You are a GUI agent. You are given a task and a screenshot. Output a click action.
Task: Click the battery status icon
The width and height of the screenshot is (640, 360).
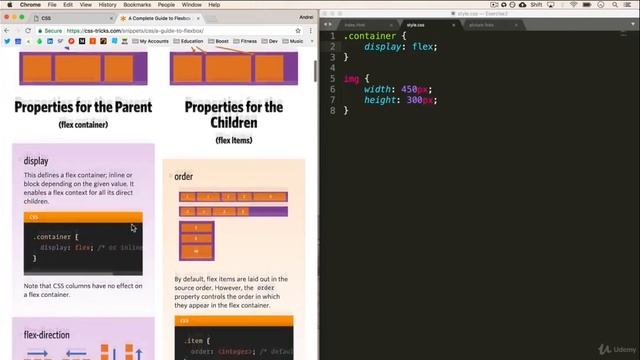coord(587,5)
